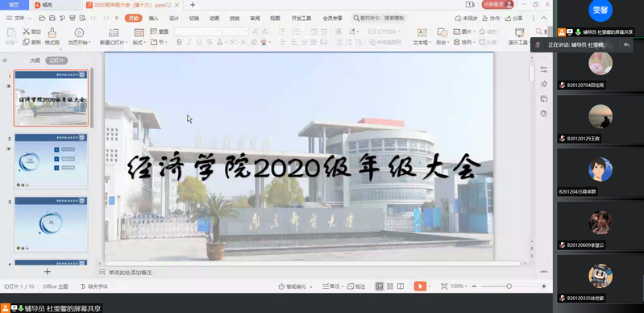Screen dimensions: 644x313
Task: Toggle bold formatting (B)
Action: tap(179, 42)
